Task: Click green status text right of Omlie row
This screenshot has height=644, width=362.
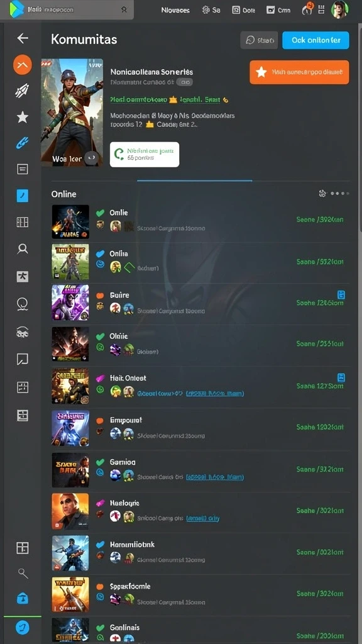Action: (x=320, y=219)
